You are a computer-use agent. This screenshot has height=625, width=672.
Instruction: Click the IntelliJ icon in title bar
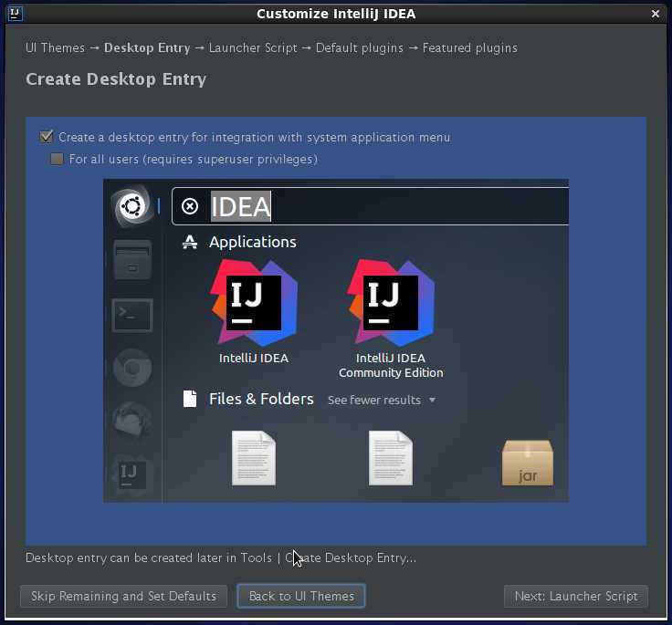click(x=15, y=14)
